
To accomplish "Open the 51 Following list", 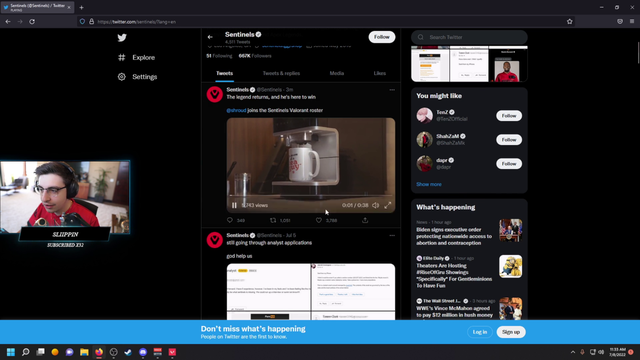I will [x=219, y=56].
